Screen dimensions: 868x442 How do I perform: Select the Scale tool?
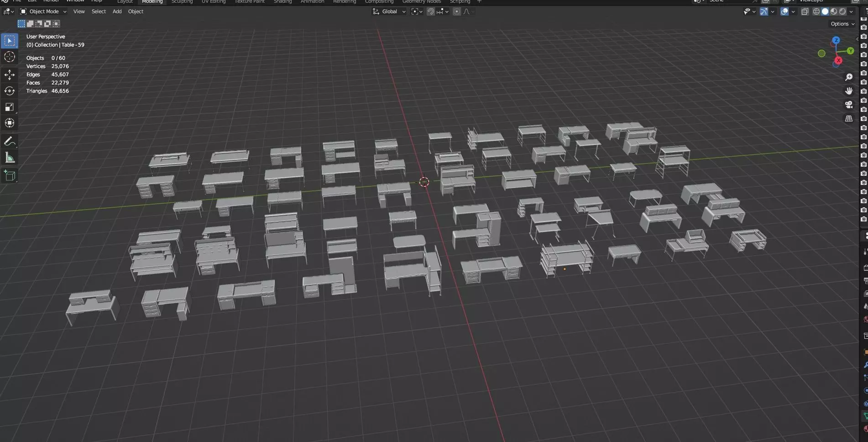(10, 107)
